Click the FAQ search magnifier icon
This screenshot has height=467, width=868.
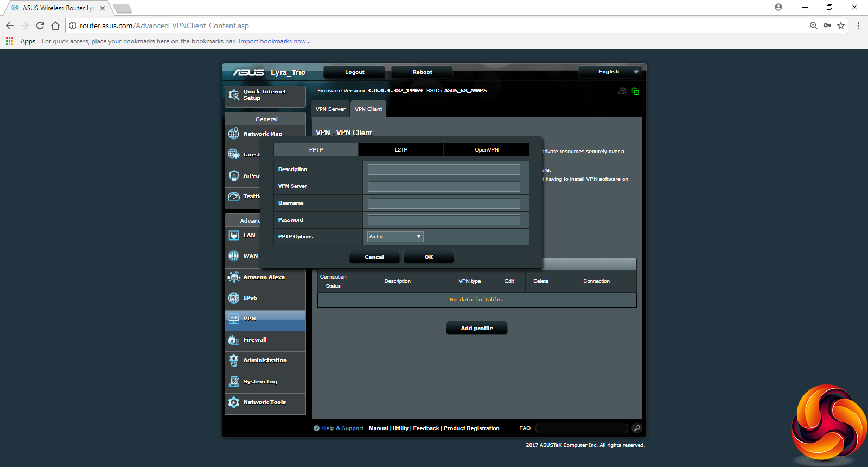637,428
